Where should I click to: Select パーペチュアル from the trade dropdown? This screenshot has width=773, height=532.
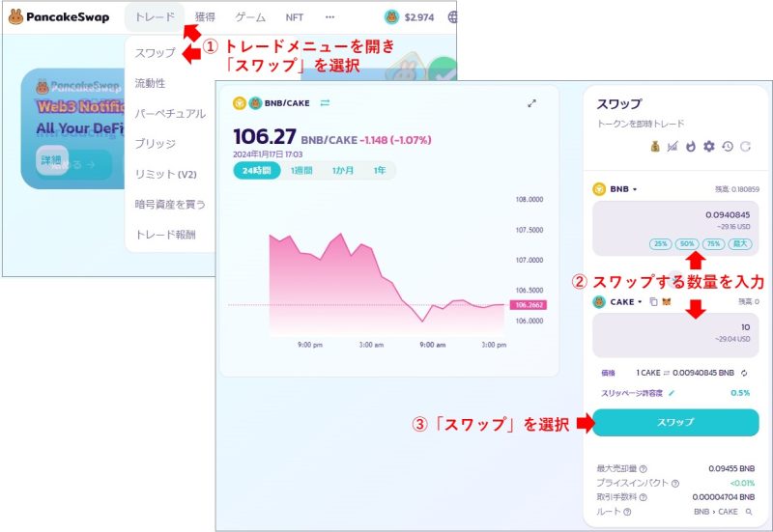(x=170, y=114)
